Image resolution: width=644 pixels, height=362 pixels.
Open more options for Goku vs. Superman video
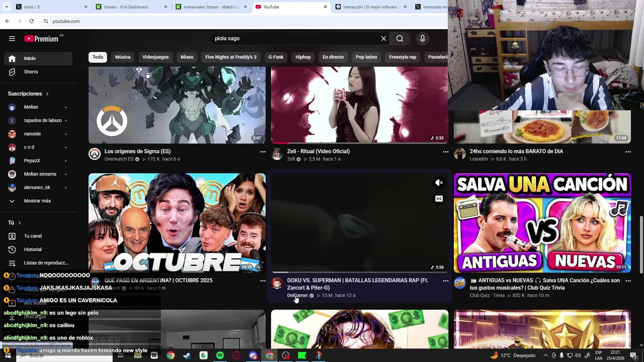coord(445,281)
